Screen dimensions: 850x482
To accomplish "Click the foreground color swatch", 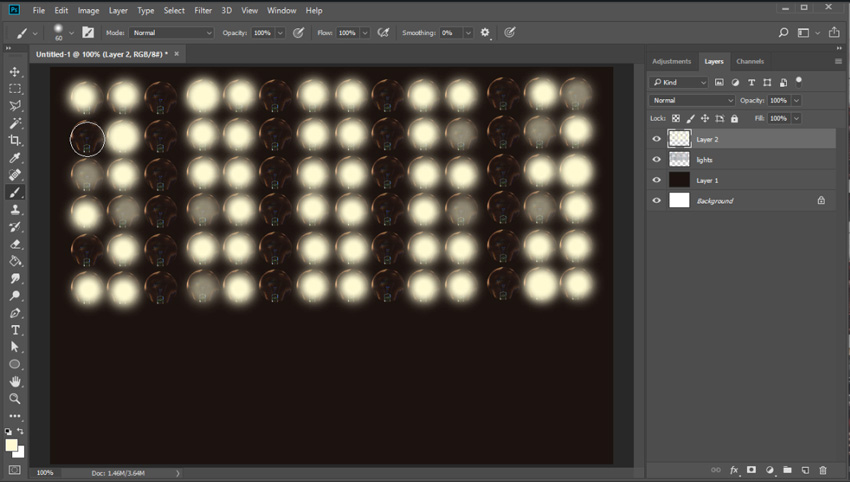I will coord(11,445).
